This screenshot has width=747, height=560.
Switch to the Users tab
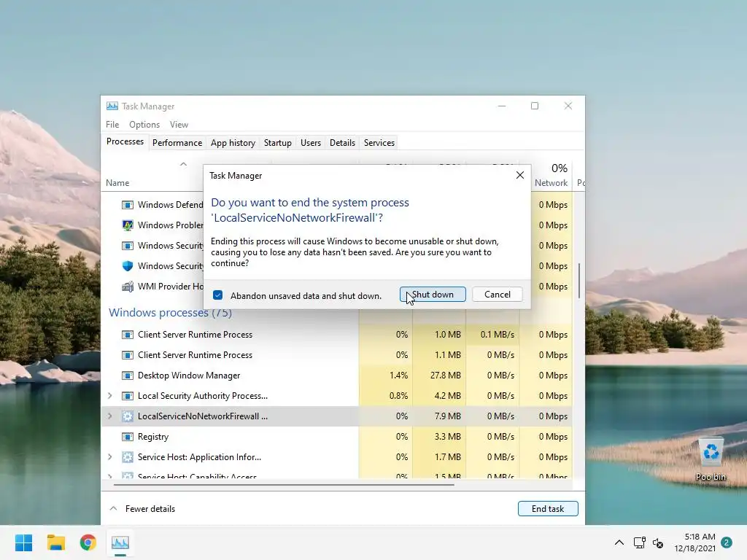(311, 143)
